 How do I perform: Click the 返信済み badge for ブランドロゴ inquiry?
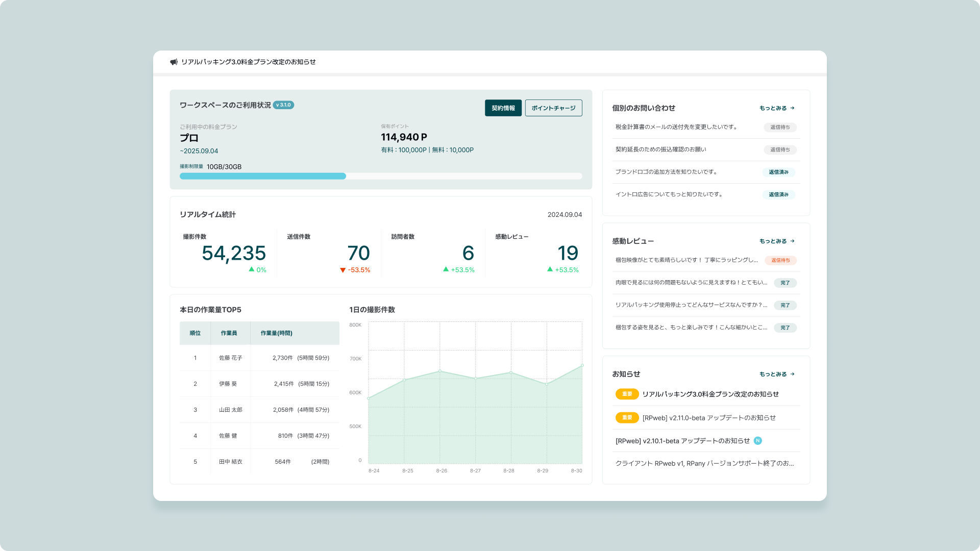[778, 172]
